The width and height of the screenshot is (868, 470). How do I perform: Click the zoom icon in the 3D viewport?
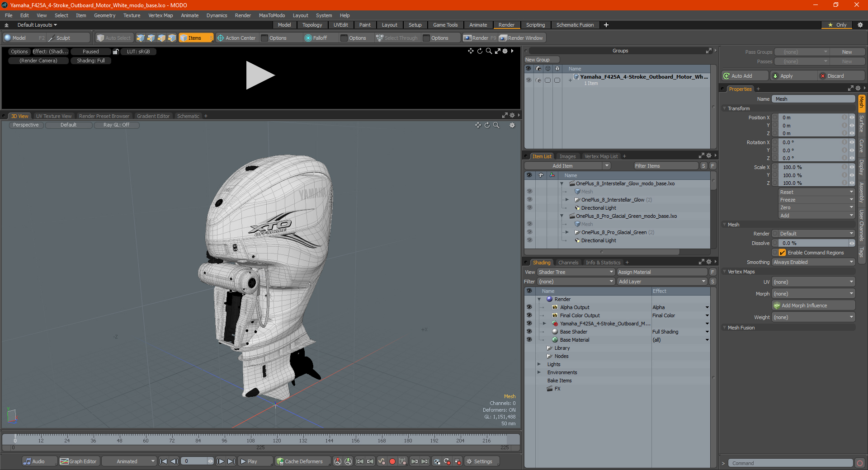tap(496, 125)
